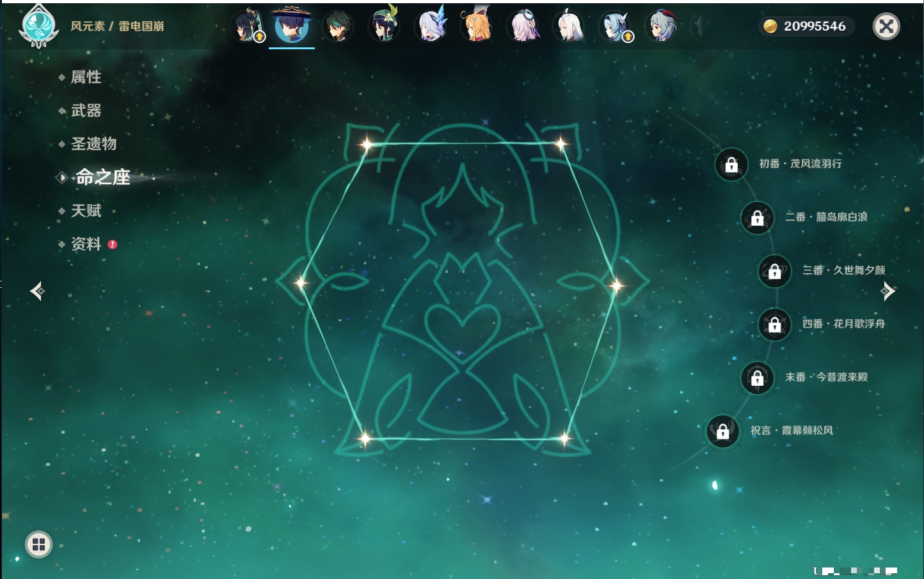Open constellation label 末番 · 今昔渡来殿
The width and height of the screenshot is (924, 579).
pos(827,377)
